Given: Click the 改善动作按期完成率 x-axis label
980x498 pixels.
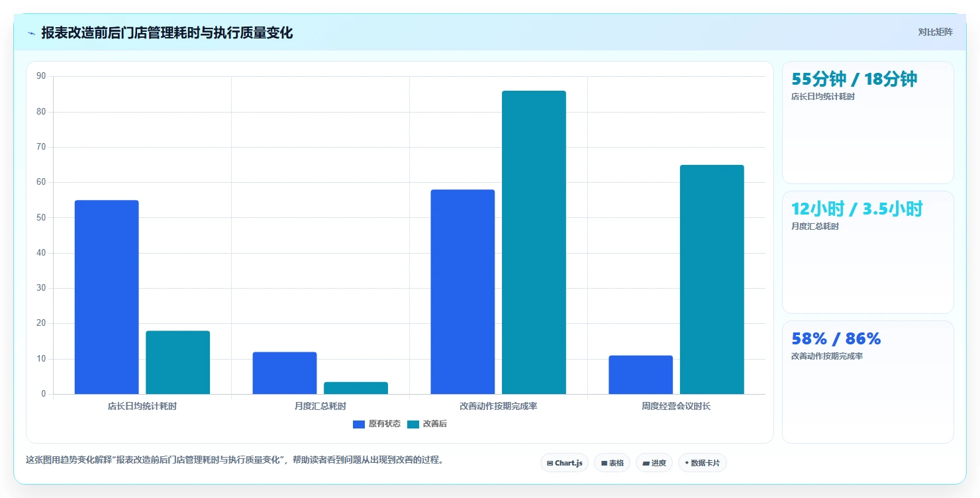Looking at the screenshot, I should point(499,406).
